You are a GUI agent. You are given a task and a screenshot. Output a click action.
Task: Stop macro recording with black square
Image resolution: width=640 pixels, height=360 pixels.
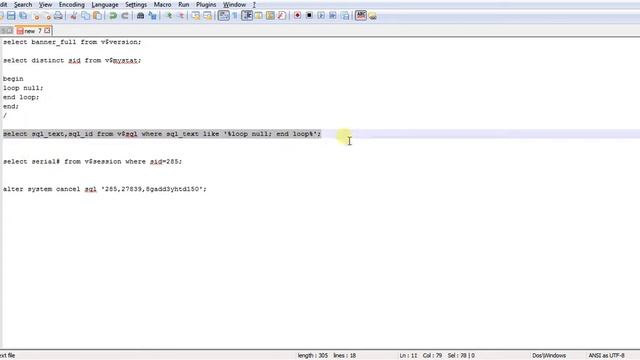pos(309,16)
